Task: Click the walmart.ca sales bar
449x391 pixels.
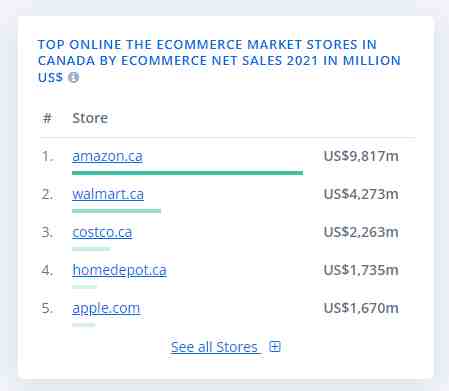Action: [116, 211]
